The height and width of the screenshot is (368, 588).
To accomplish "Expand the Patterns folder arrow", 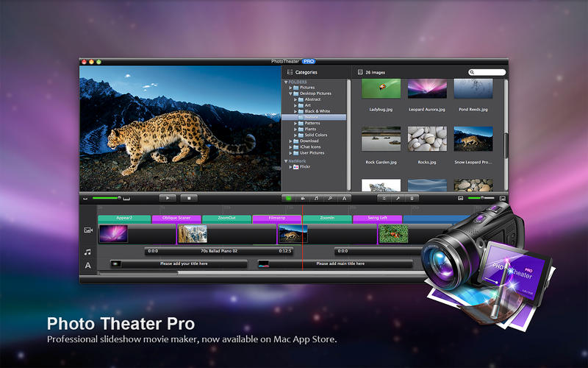I will [295, 123].
